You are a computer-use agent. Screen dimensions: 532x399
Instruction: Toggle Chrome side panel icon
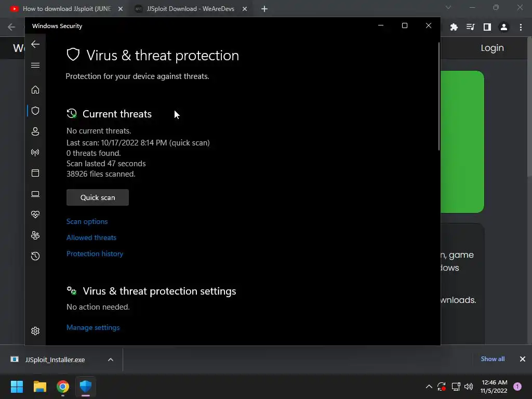pos(487,27)
